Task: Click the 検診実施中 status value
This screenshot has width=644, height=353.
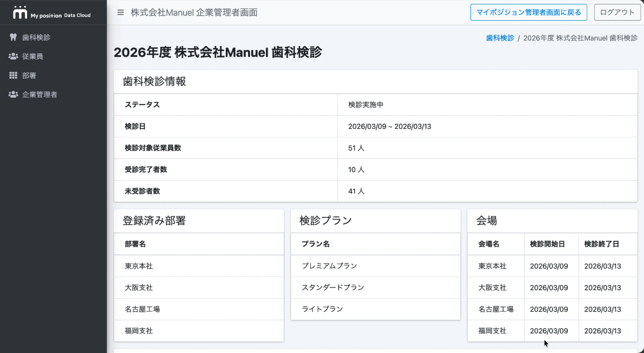Action: [x=366, y=105]
